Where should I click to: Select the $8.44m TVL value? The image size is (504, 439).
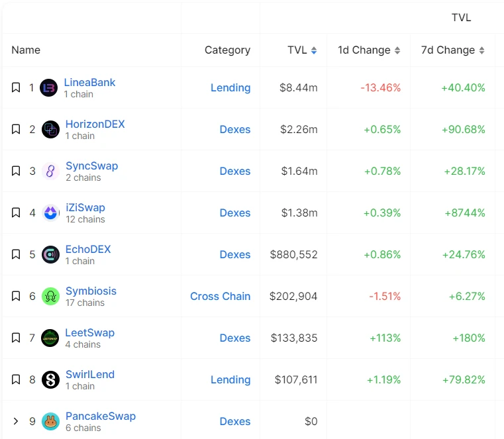(298, 87)
